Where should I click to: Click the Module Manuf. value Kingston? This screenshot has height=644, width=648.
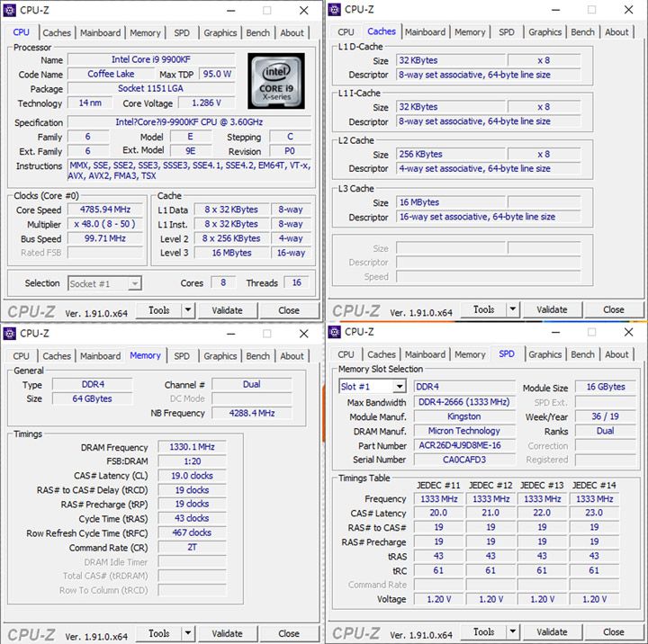point(464,416)
